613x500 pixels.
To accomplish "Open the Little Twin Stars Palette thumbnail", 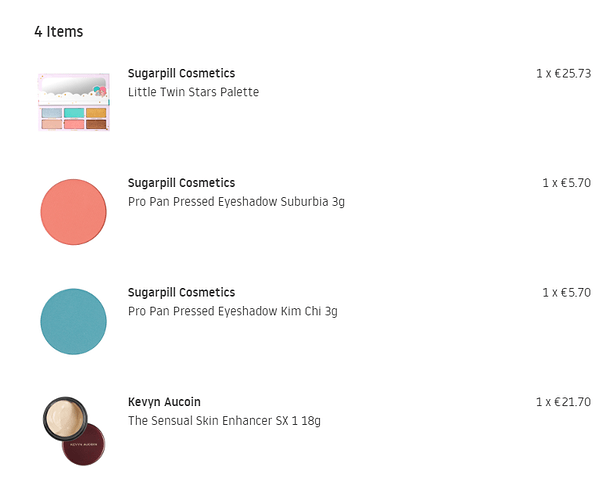I will coord(73,102).
